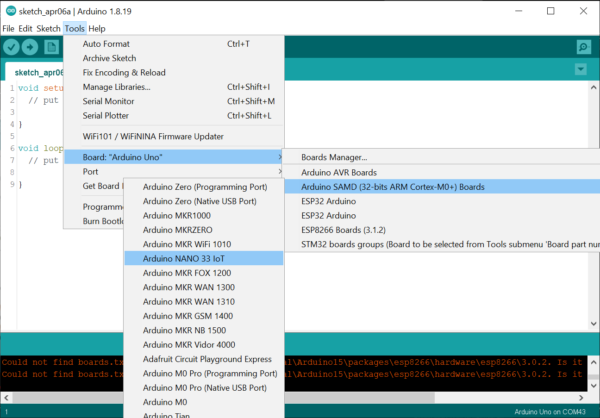The height and width of the screenshot is (418, 600).
Task: Open the File menu
Action: (9, 28)
